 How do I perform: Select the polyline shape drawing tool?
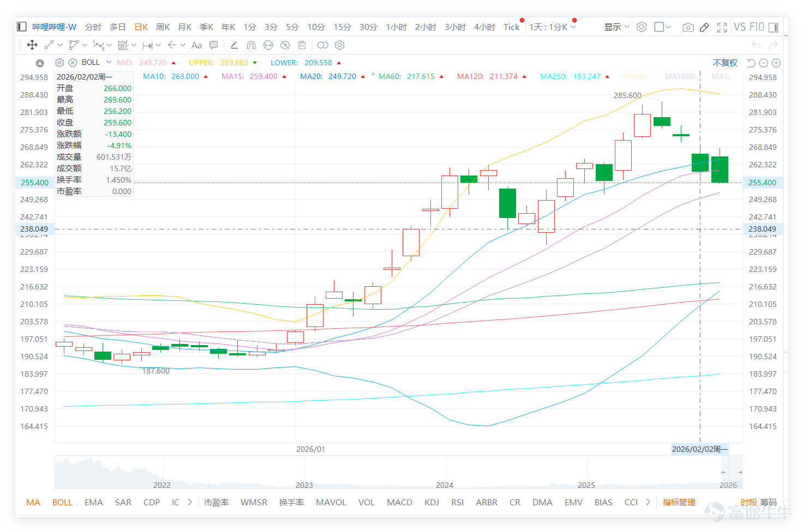[x=74, y=45]
